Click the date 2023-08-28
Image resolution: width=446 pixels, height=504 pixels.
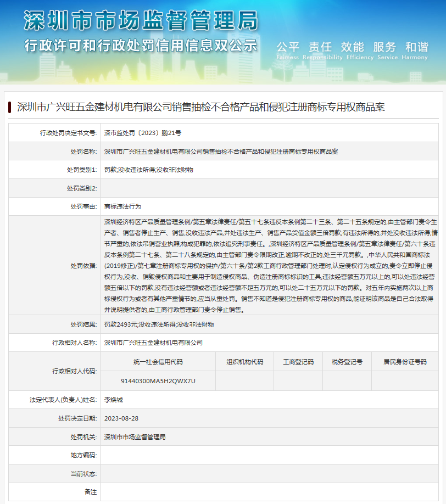121,418
